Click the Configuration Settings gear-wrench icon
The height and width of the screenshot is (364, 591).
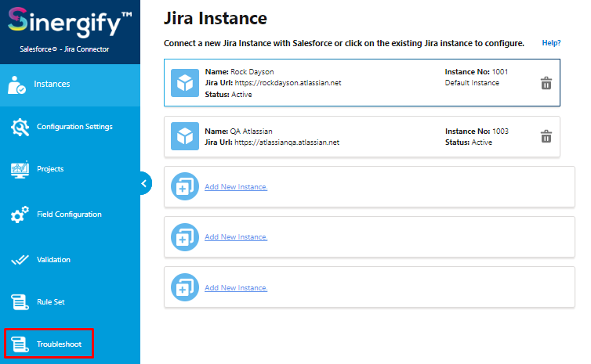point(20,128)
